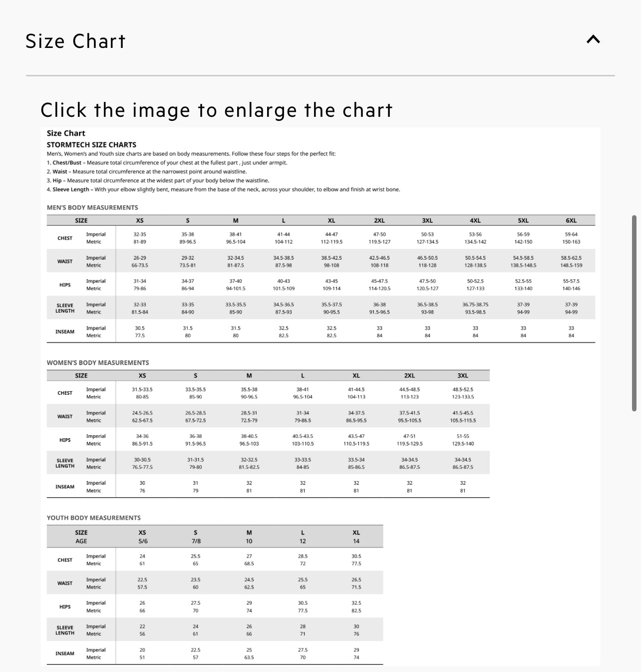Click the women's HIPS row label
The width and height of the screenshot is (641, 672).
click(65, 440)
